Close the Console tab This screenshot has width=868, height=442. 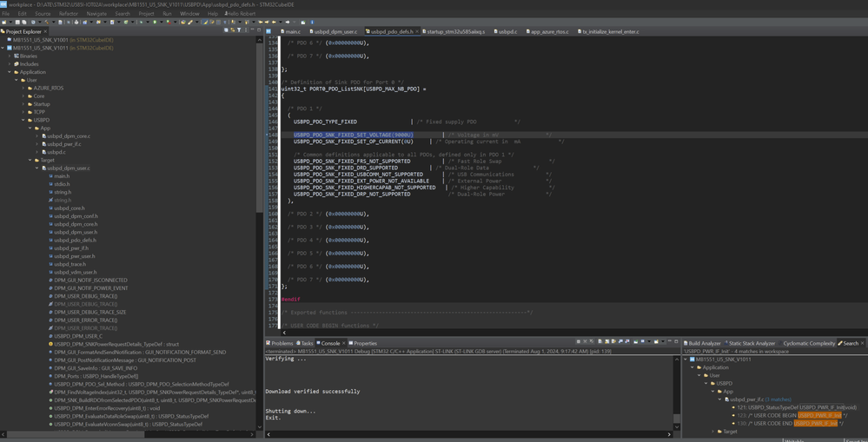coord(345,343)
